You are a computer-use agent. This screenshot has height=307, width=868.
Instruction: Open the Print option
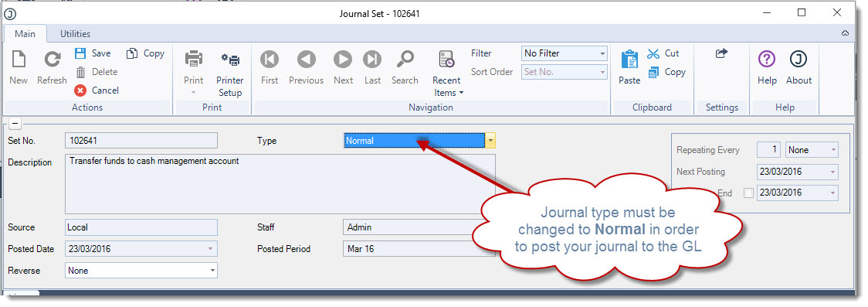coord(194,67)
